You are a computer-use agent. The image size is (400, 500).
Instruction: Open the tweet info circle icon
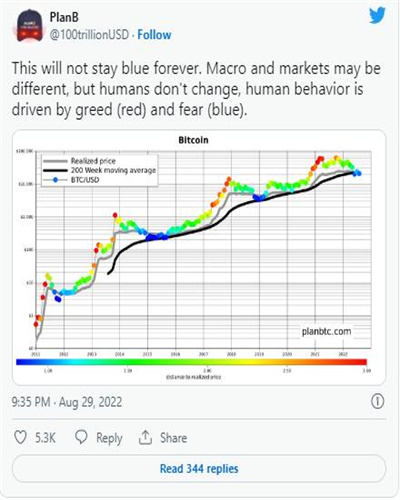click(x=377, y=401)
